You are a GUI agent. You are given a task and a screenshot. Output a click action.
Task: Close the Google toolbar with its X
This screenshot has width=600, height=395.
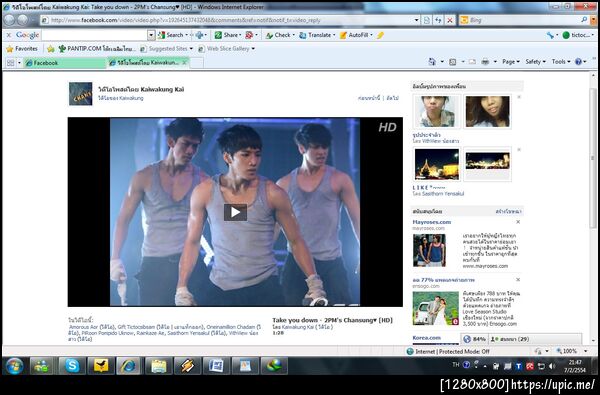pos(9,35)
